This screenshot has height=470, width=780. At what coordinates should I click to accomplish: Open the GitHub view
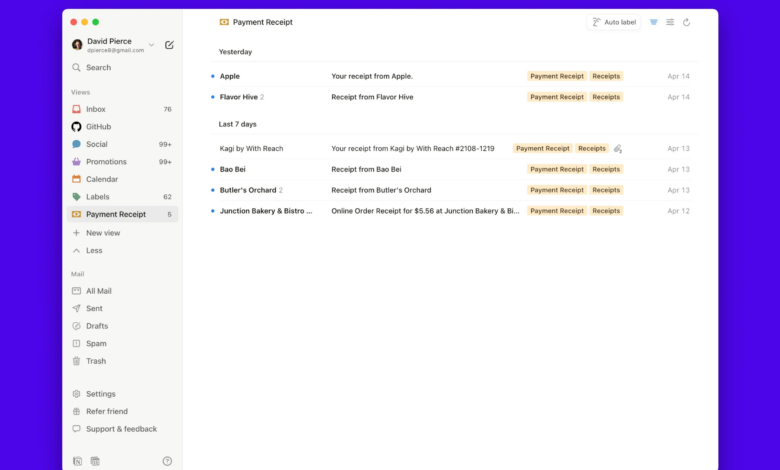click(122, 127)
